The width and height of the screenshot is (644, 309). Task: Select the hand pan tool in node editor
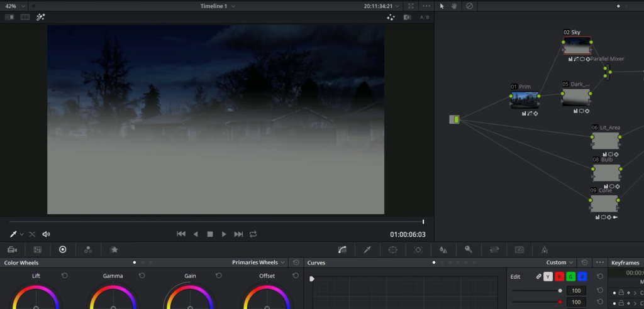coord(455,6)
